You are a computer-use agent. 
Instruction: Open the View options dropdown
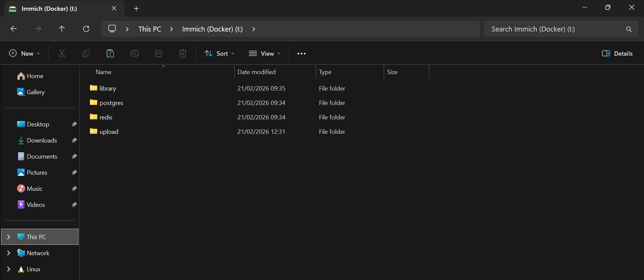pyautogui.click(x=265, y=53)
